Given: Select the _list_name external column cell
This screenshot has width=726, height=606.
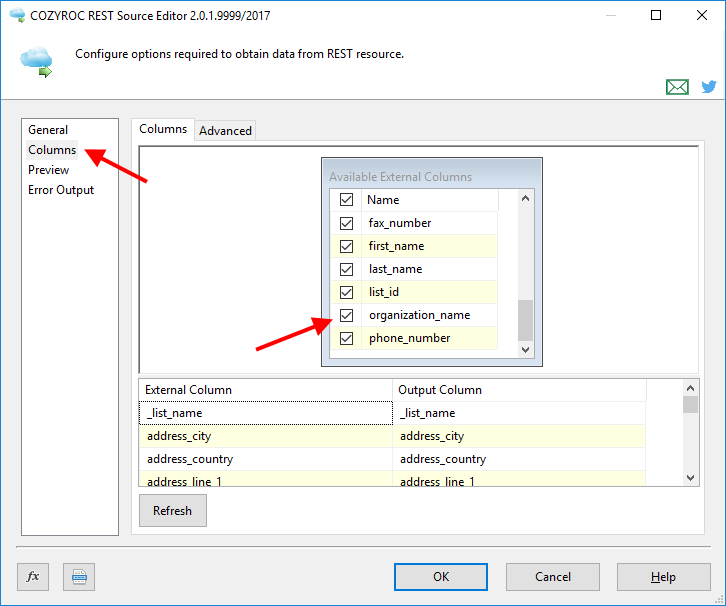Looking at the screenshot, I should (266, 413).
